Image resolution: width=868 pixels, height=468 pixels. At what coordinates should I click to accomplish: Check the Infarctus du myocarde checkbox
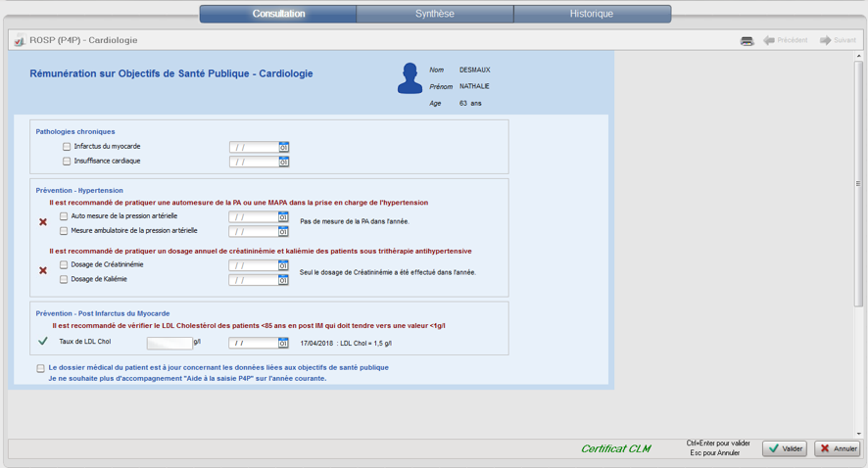coord(67,147)
